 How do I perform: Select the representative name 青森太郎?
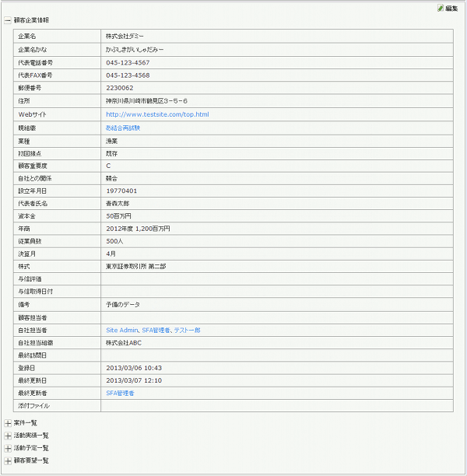(118, 204)
